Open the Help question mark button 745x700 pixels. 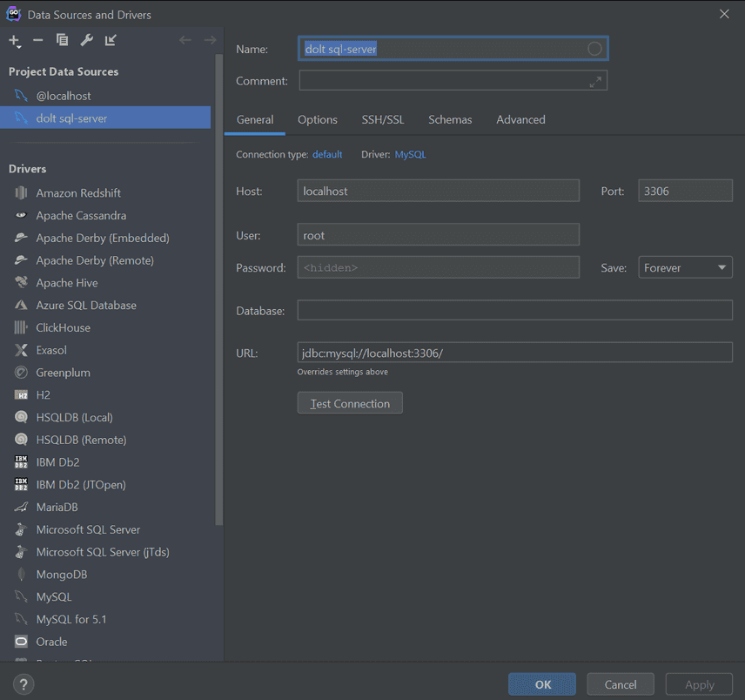[x=23, y=684]
